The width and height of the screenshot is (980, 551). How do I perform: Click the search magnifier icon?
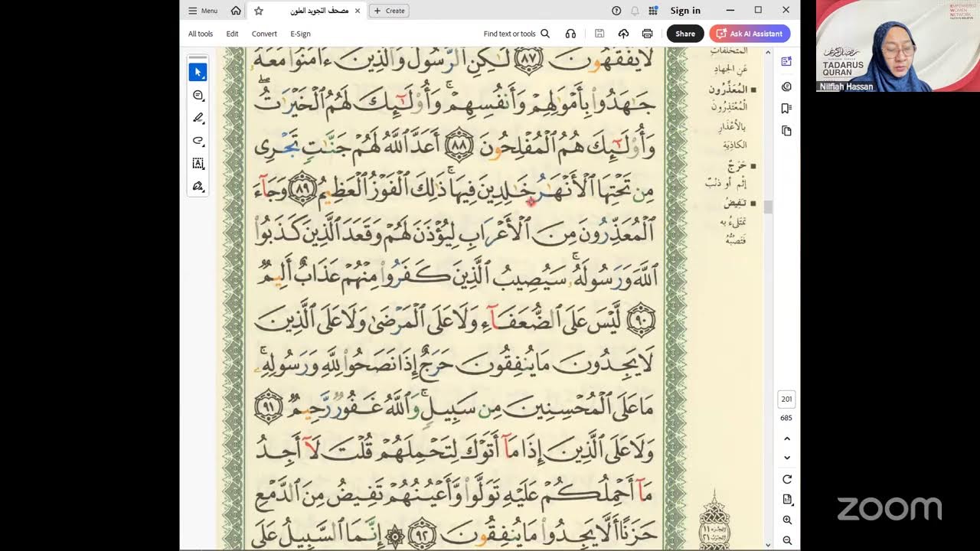545,34
